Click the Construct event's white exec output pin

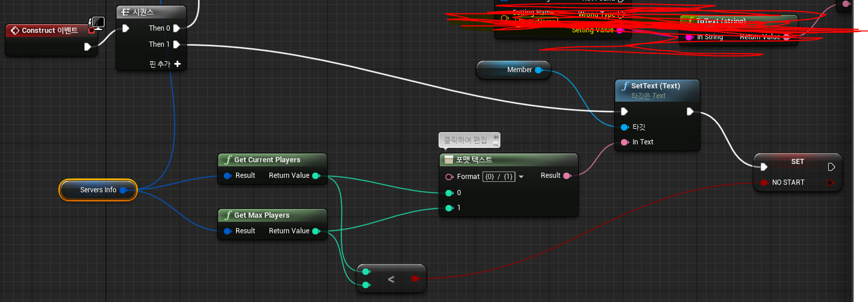tap(88, 47)
